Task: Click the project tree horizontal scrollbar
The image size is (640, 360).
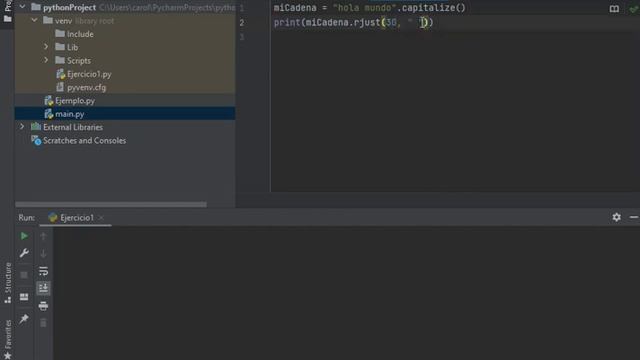Action: click(x=111, y=204)
